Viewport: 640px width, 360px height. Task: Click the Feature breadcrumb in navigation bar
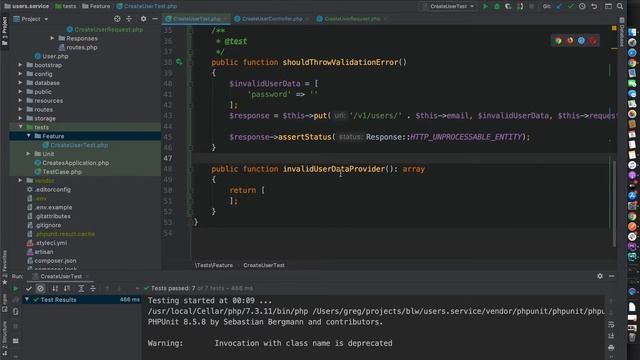coord(96,6)
